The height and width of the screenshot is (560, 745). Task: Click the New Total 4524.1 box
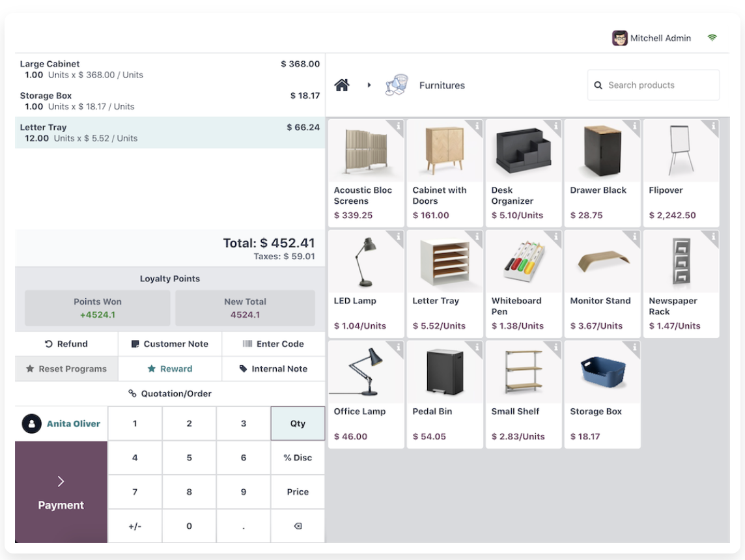point(245,308)
